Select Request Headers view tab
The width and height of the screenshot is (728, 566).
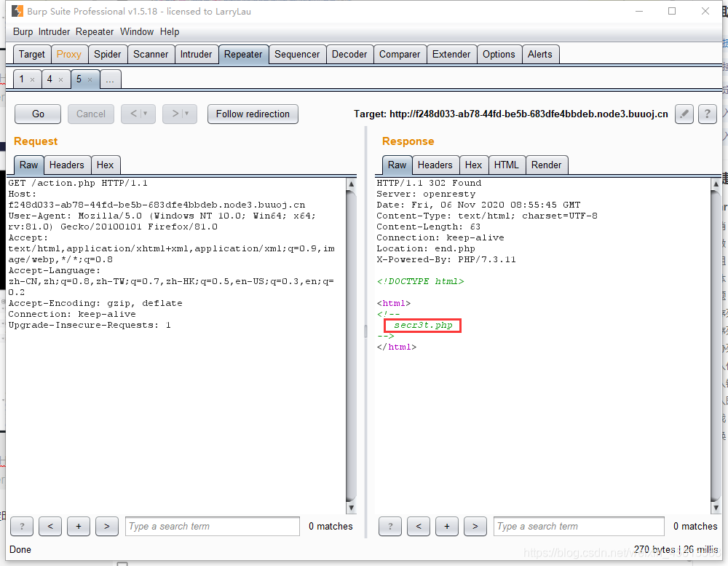click(67, 165)
